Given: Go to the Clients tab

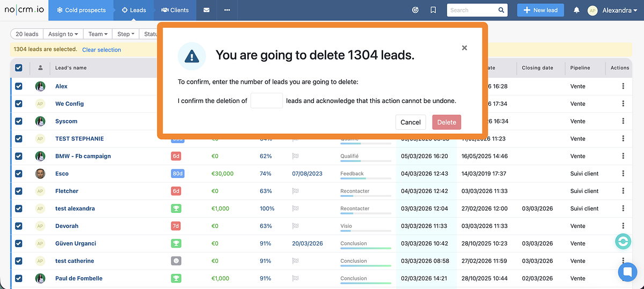Looking at the screenshot, I should click(x=175, y=10).
